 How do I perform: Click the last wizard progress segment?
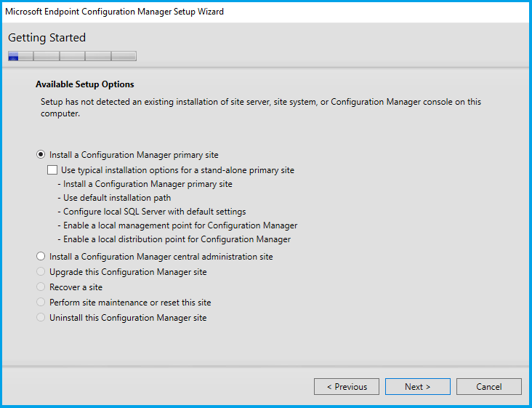pos(124,56)
